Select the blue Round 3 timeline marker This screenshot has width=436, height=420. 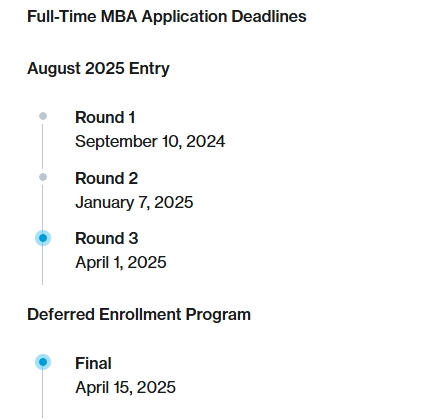(x=43, y=238)
